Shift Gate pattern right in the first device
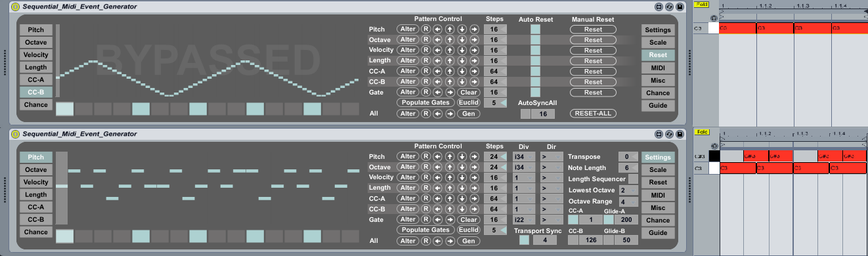The image size is (868, 256). (x=450, y=93)
